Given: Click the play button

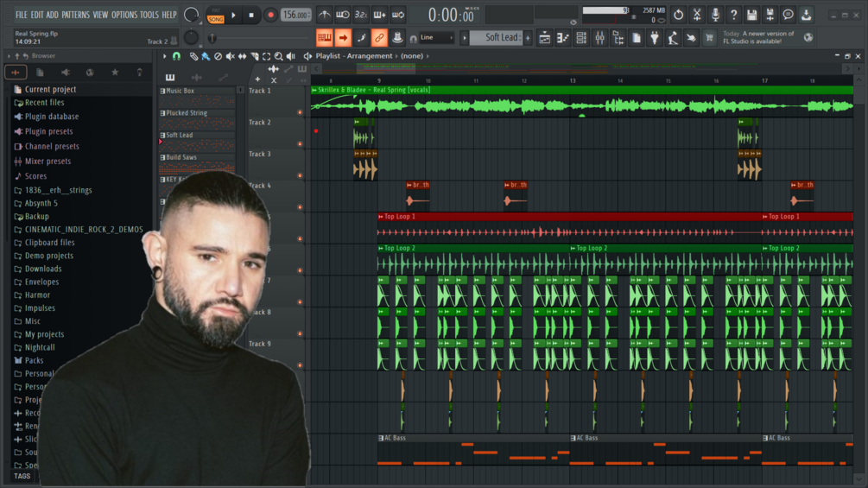Looking at the screenshot, I should pos(233,15).
